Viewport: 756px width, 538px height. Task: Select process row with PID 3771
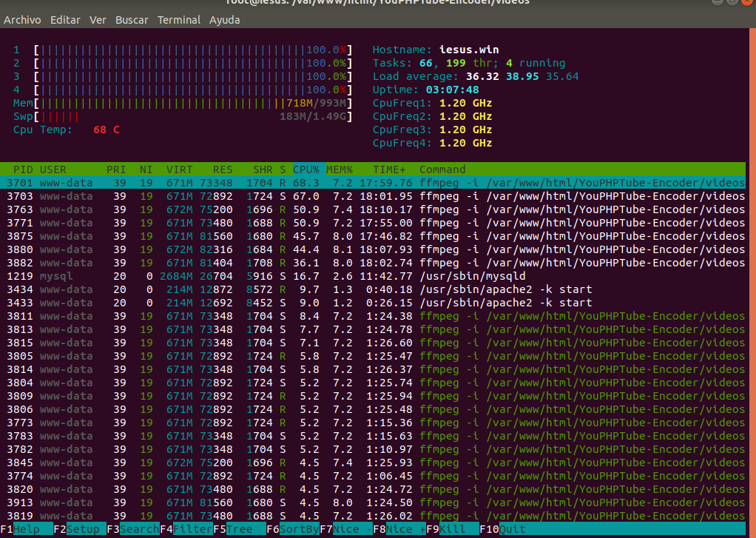tap(373, 223)
